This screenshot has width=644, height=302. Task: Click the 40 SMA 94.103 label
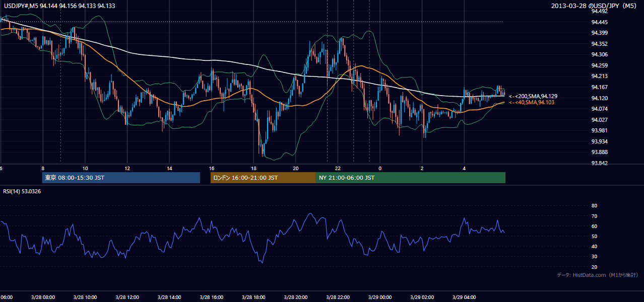coord(532,102)
